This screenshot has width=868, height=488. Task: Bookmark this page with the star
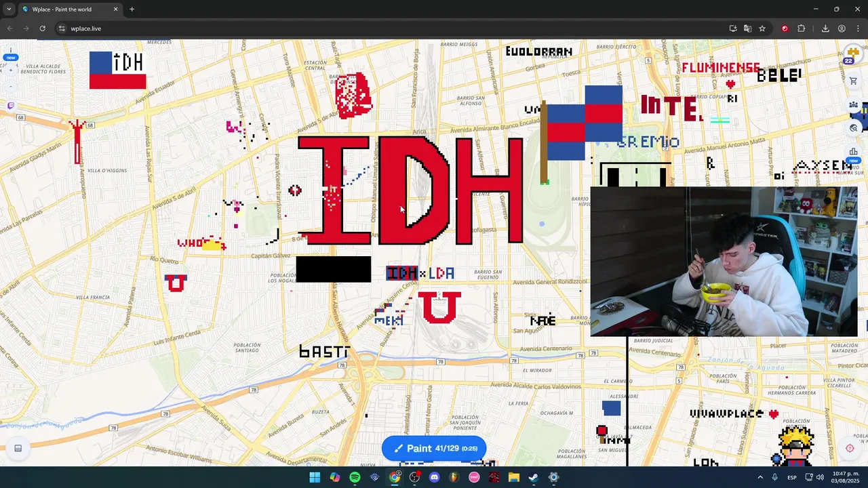(x=762, y=28)
